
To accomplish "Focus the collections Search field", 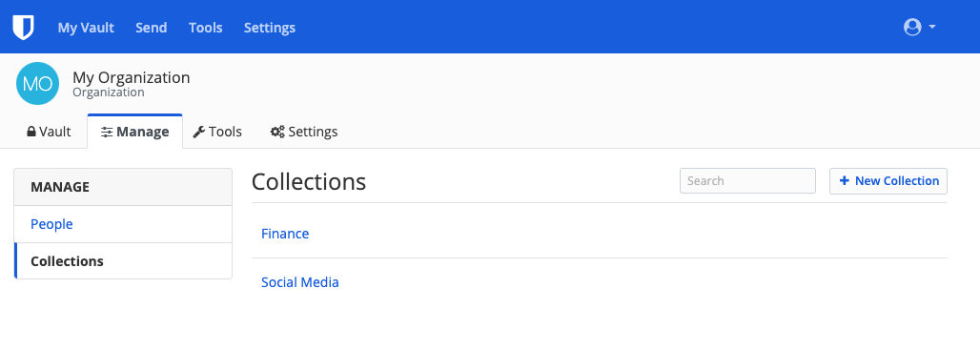I will click(x=747, y=180).
